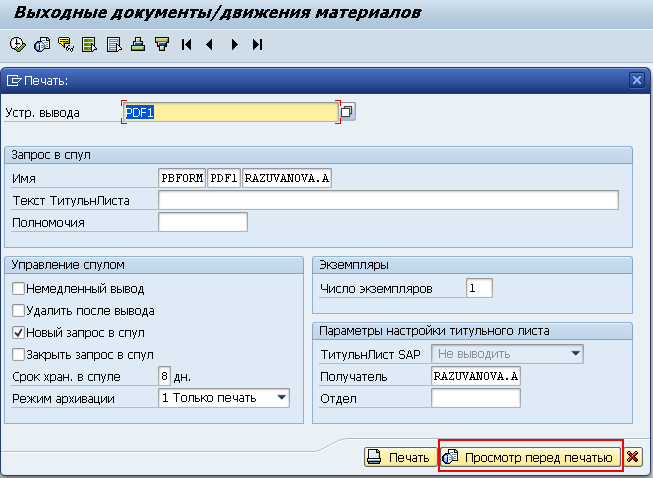Click the Печать button
653x478 pixels.
pyautogui.click(x=400, y=457)
